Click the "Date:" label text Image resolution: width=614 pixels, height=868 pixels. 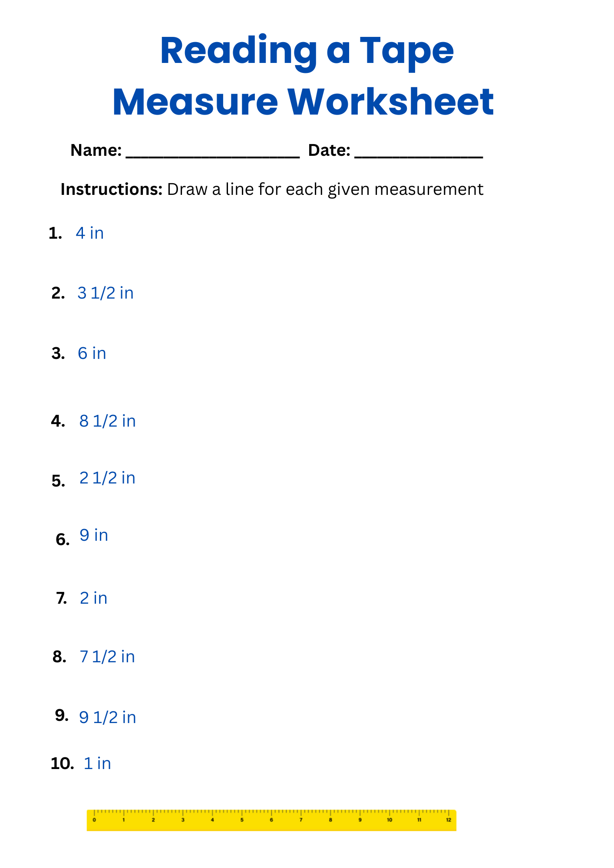pyautogui.click(x=329, y=150)
